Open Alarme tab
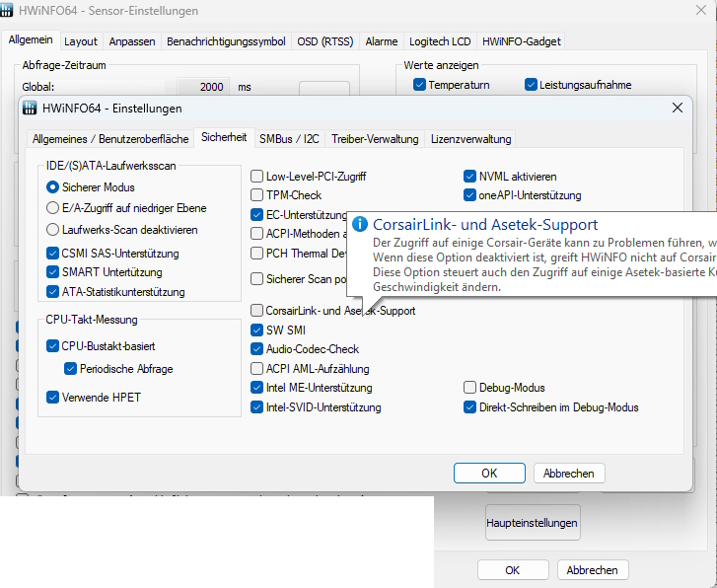Screen dimensions: 717x588 click(382, 41)
